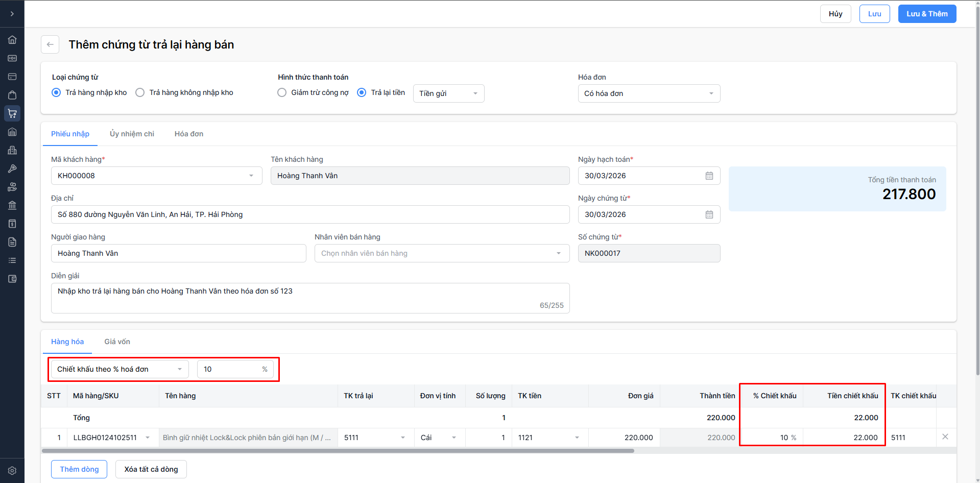
Task: Select the Trả hàng không nhập kho option
Action: [140, 92]
